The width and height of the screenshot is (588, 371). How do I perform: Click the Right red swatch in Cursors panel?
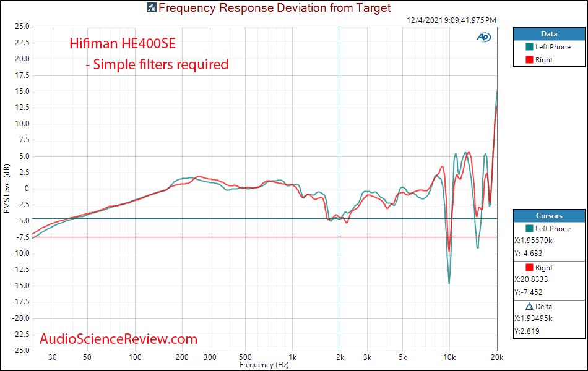(x=529, y=268)
